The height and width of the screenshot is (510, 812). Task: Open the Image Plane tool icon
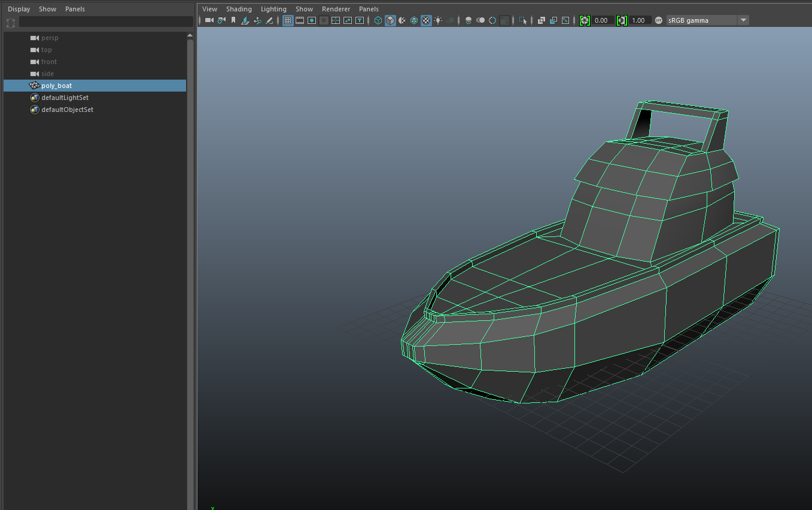tap(245, 20)
